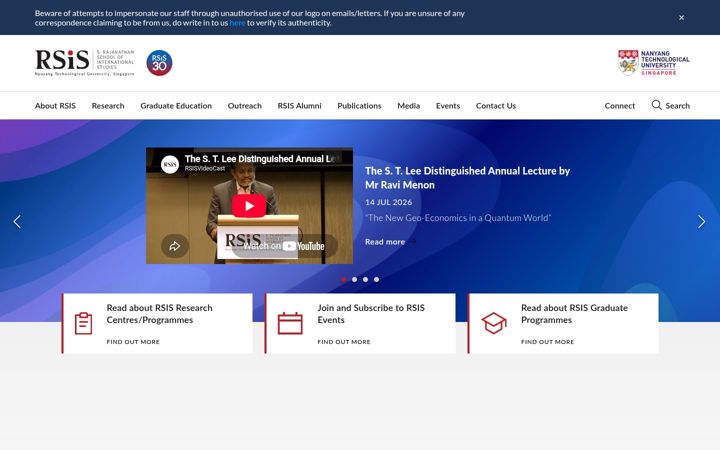Play the S. T. Lee lecture video
This screenshot has width=720, height=450.
[x=249, y=206]
